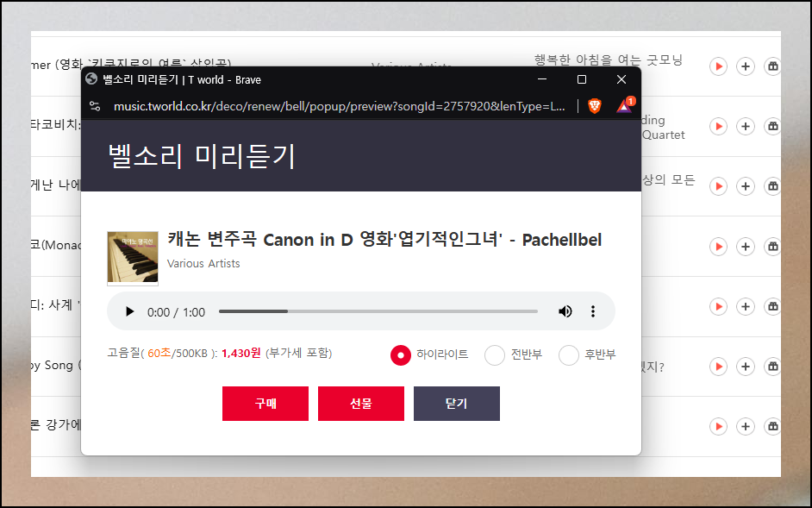Image resolution: width=812 pixels, height=508 pixels.
Task: Click the piano album cover thumbnail
Action: (x=133, y=258)
